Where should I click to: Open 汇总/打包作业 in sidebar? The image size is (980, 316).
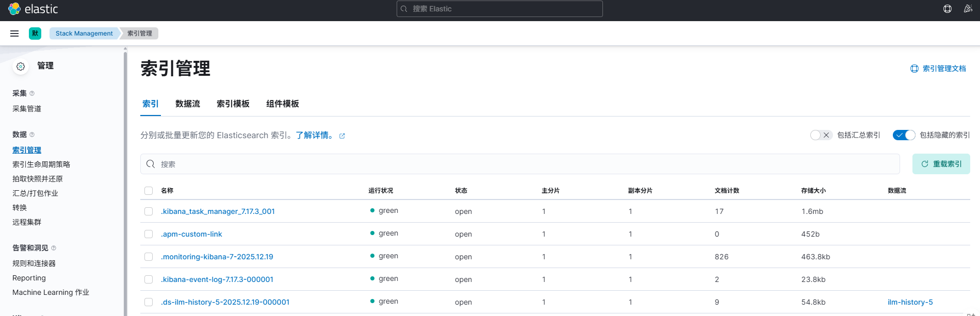point(35,193)
